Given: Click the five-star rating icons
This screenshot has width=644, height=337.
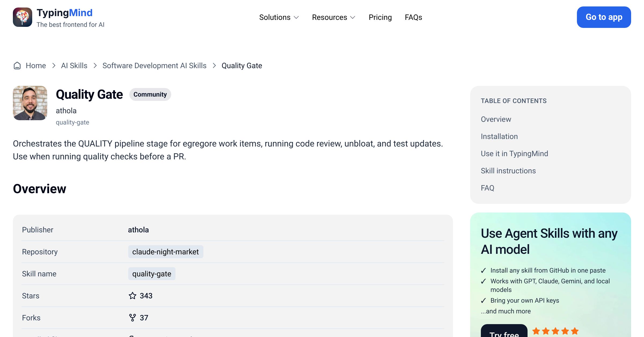Looking at the screenshot, I should 555,331.
